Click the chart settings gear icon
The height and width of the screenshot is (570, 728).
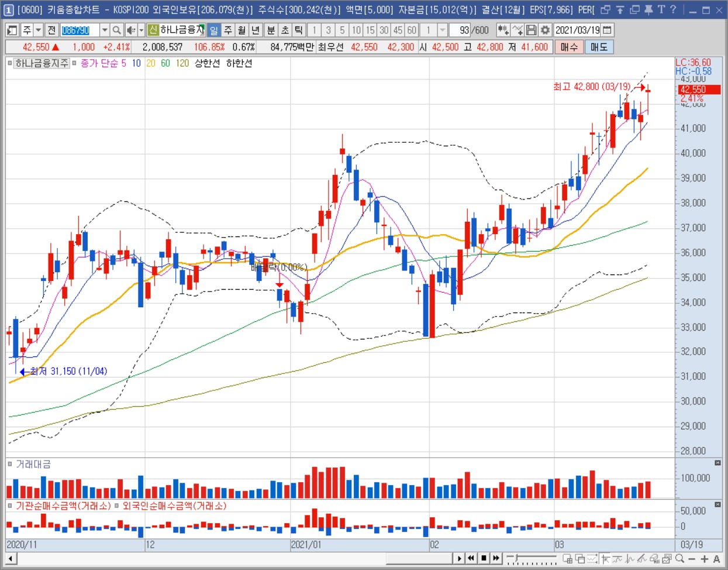[545, 30]
